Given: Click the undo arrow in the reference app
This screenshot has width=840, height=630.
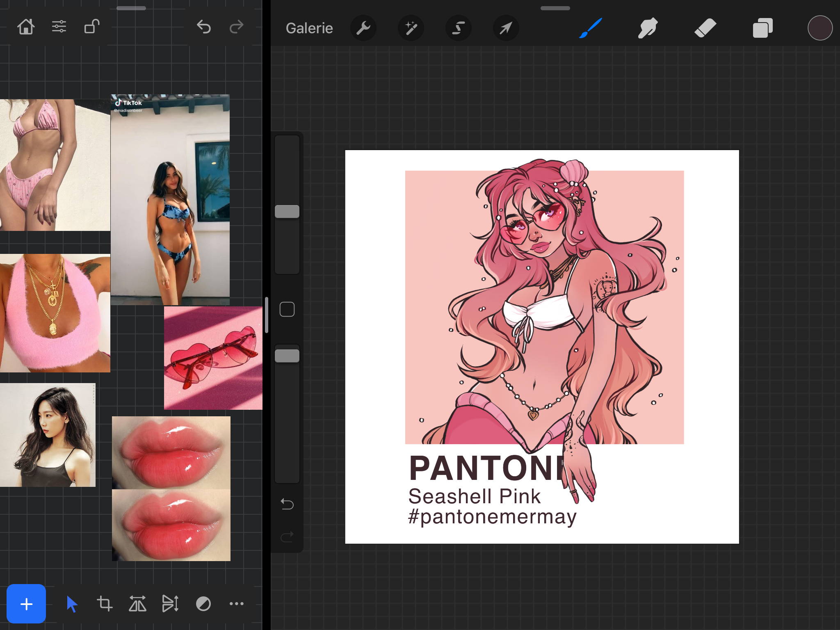Looking at the screenshot, I should (203, 27).
